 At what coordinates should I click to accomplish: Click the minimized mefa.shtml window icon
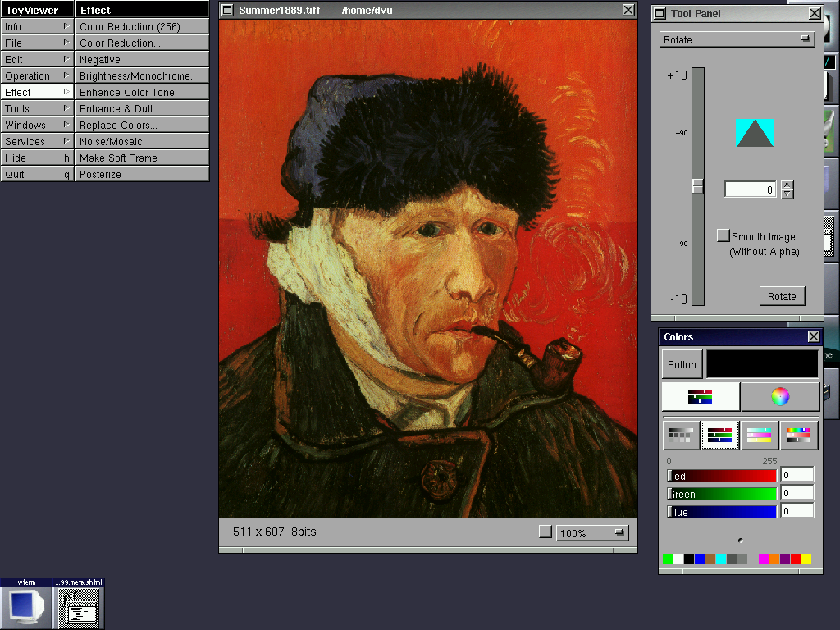[x=79, y=608]
